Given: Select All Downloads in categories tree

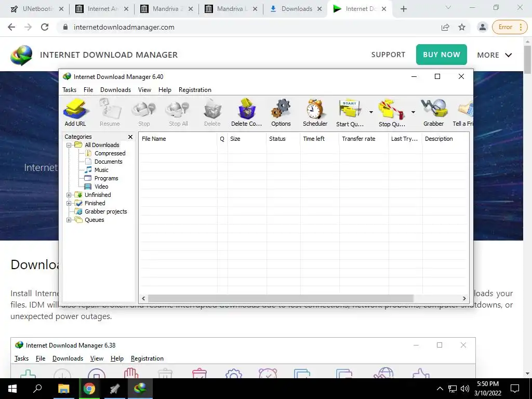Looking at the screenshot, I should point(102,145).
